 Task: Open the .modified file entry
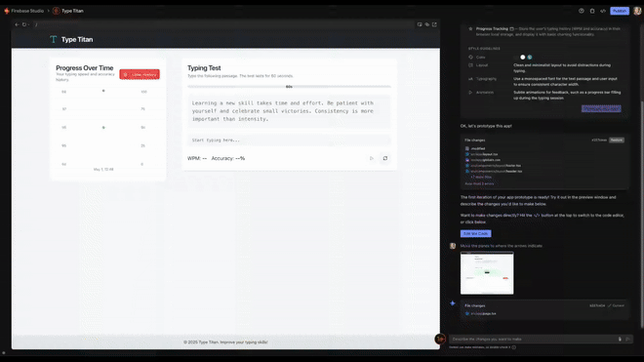coord(475,148)
